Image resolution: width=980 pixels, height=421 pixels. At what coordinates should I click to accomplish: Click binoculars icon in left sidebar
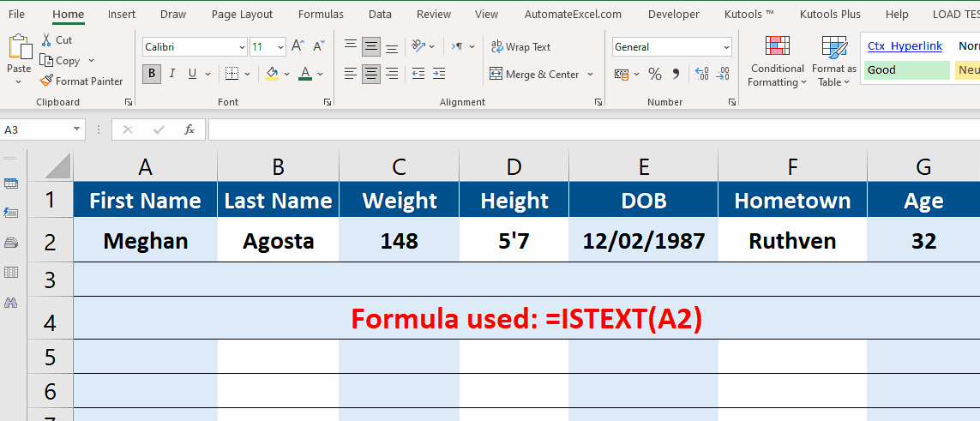point(11,303)
